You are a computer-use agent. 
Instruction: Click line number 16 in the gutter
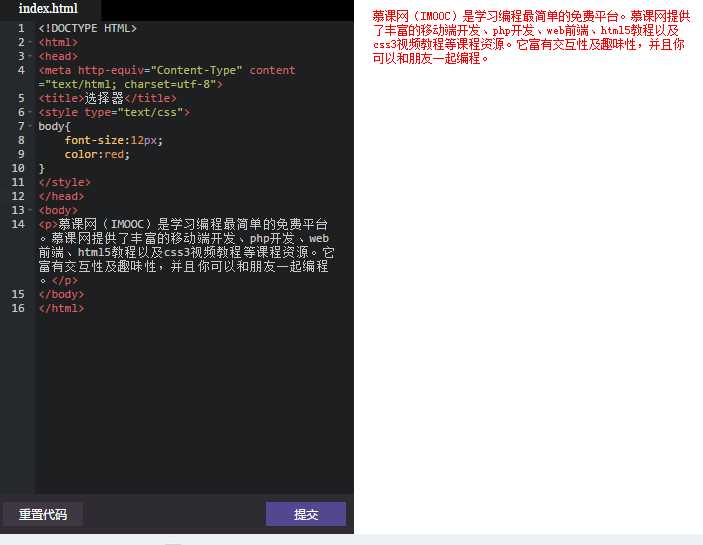tap(18, 308)
